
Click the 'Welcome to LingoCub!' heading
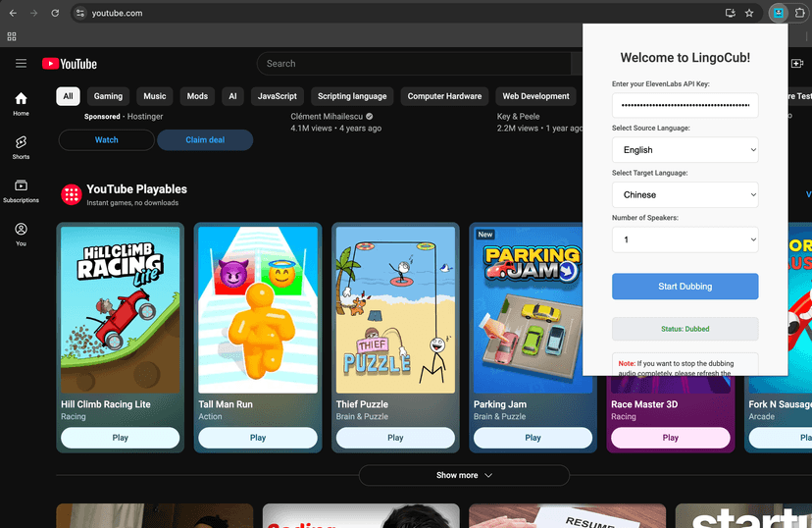(x=685, y=58)
